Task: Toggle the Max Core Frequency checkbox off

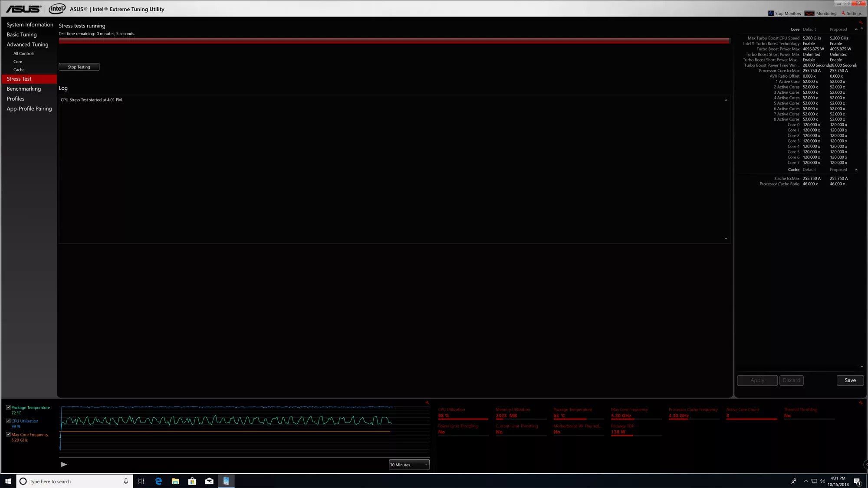Action: [x=8, y=434]
